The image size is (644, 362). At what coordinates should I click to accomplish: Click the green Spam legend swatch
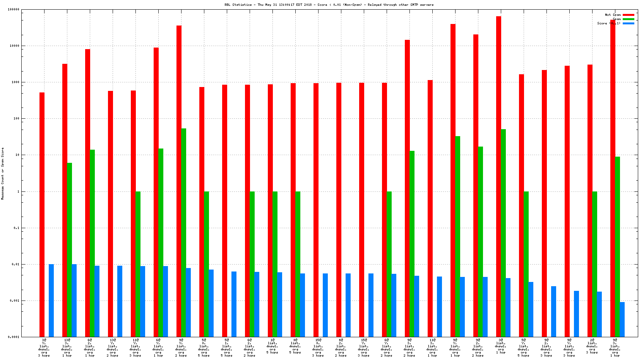pyautogui.click(x=628, y=19)
